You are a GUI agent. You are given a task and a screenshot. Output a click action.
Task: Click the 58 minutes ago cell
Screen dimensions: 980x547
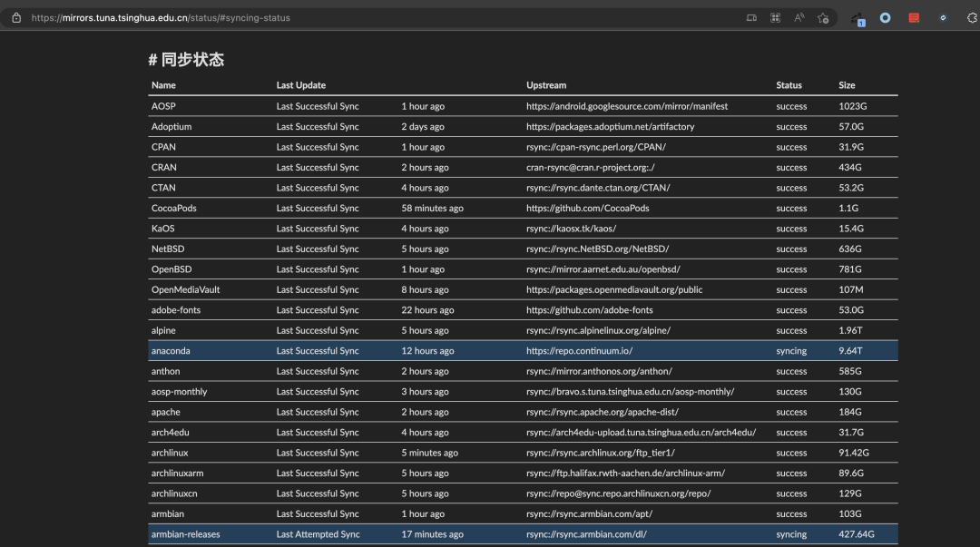(433, 208)
